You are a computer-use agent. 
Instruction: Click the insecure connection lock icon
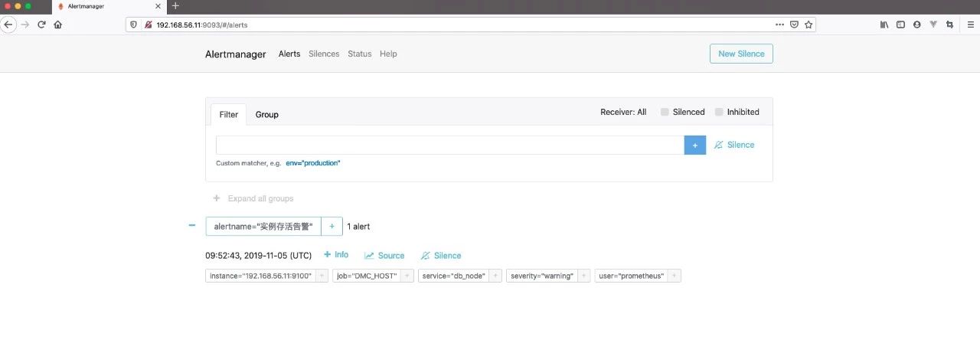(x=148, y=25)
